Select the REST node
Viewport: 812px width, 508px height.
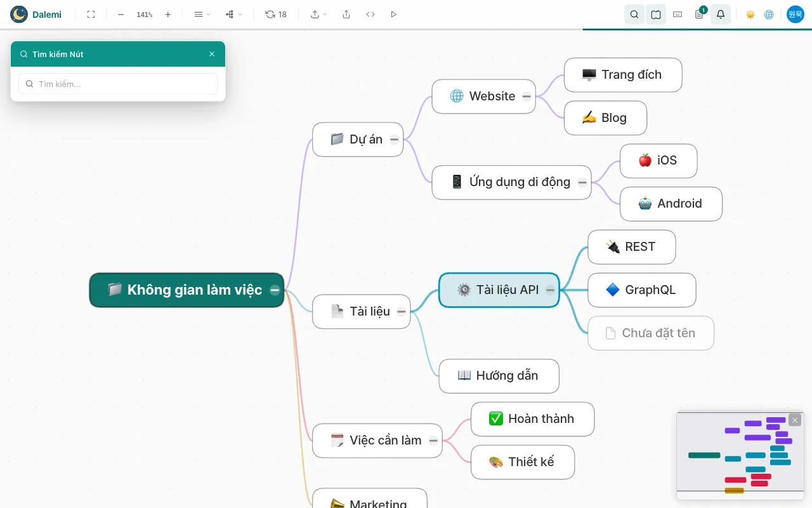pyautogui.click(x=632, y=247)
